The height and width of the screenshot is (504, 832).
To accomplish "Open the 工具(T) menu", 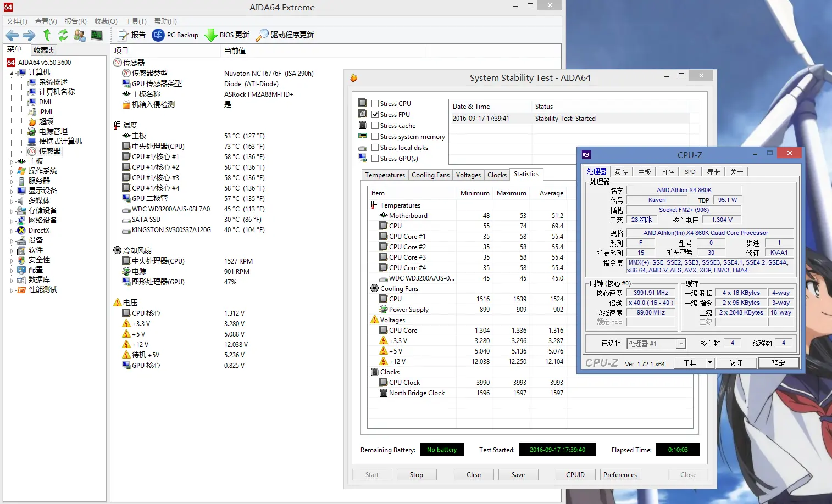I will tap(136, 21).
